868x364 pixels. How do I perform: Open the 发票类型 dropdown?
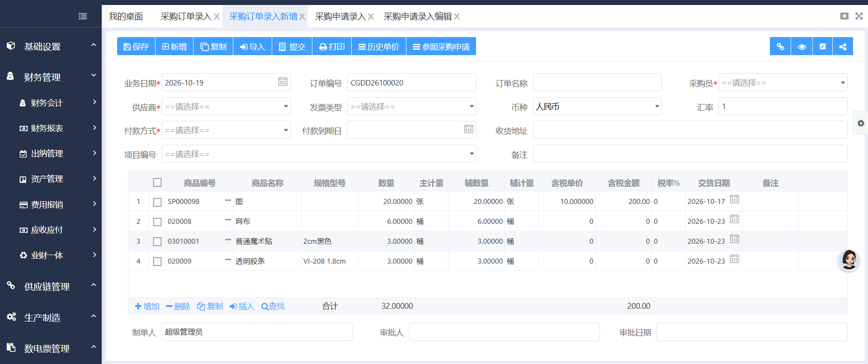[411, 107]
